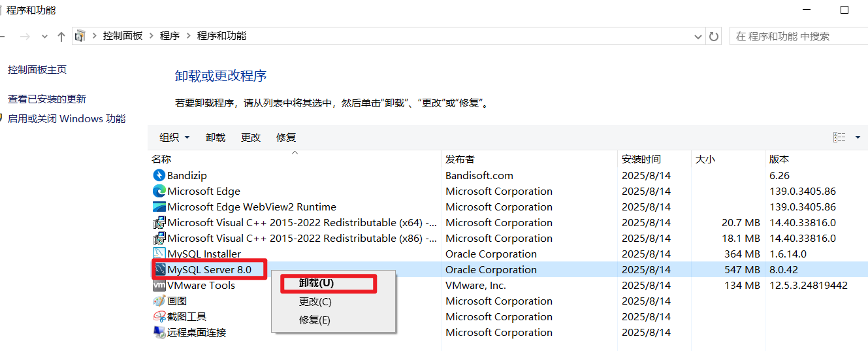
Task: Open view options dropdown arrow at toolbar right
Action: pyautogui.click(x=858, y=137)
